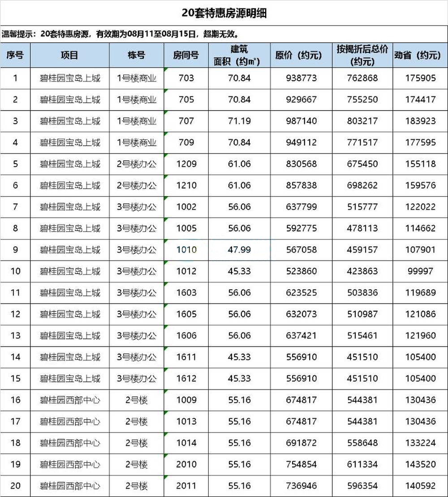Click savings value 140592
This screenshot has height=497, width=448.
[x=420, y=486]
